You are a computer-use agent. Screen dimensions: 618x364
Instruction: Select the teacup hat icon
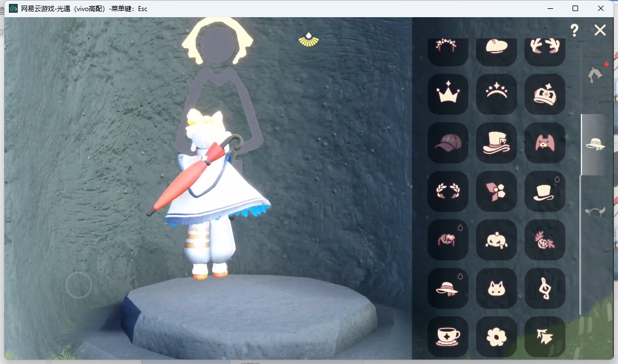coord(448,337)
